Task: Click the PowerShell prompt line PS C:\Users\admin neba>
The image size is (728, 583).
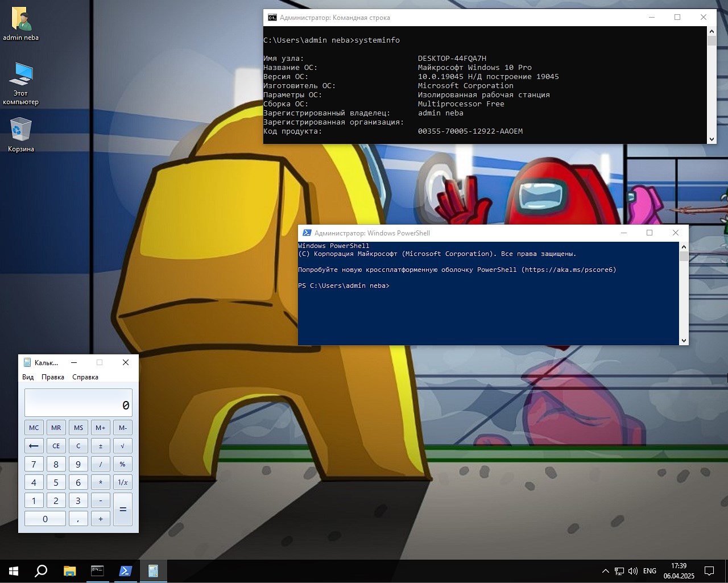Action: tap(344, 286)
